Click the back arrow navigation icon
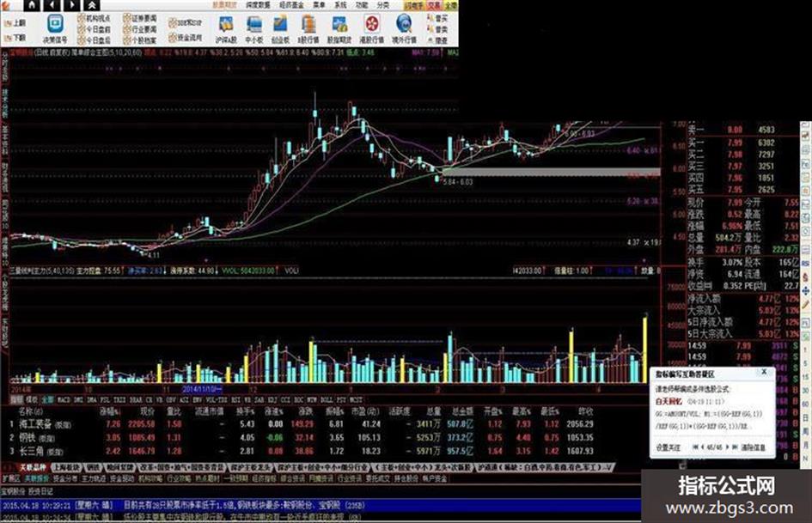This screenshot has height=523, width=812. pos(52,5)
